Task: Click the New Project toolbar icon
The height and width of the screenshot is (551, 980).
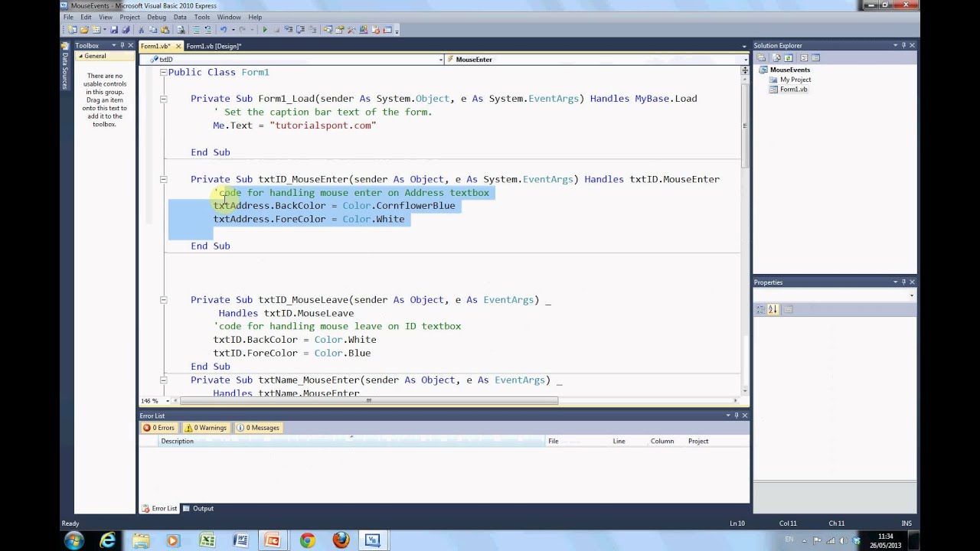Action: [x=72, y=30]
